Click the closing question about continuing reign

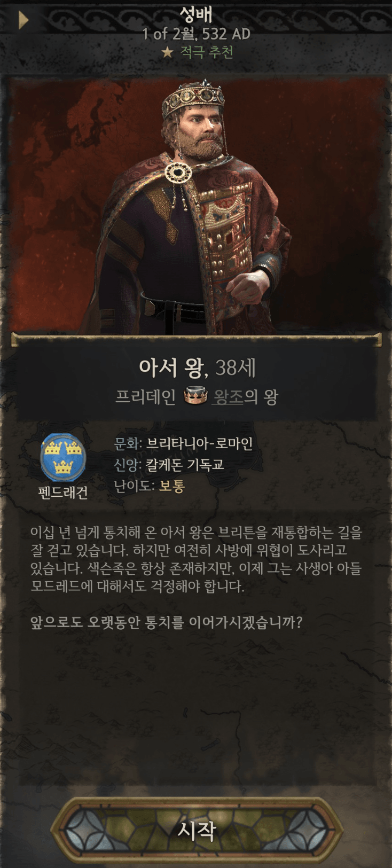[x=166, y=622]
